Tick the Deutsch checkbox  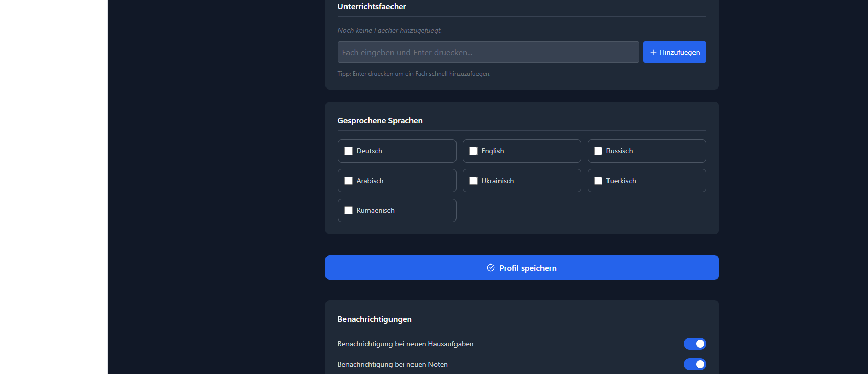pyautogui.click(x=349, y=151)
